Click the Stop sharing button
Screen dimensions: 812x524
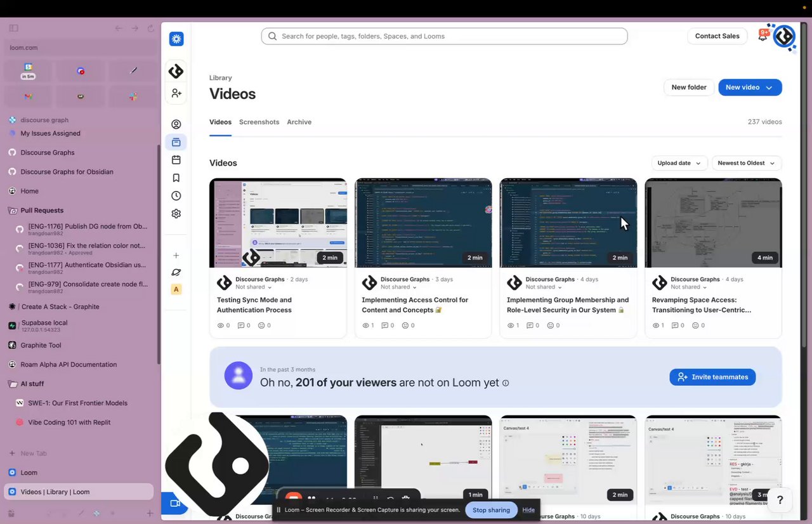pos(491,510)
